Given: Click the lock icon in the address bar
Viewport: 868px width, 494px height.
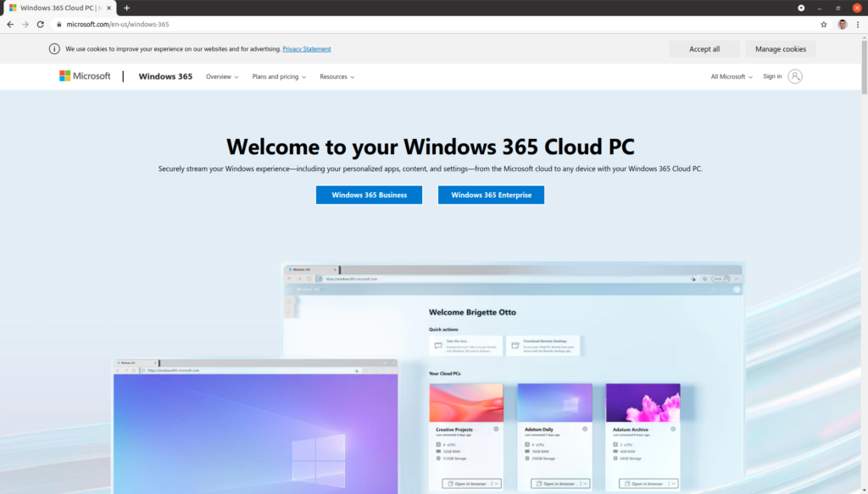Looking at the screenshot, I should click(x=59, y=25).
